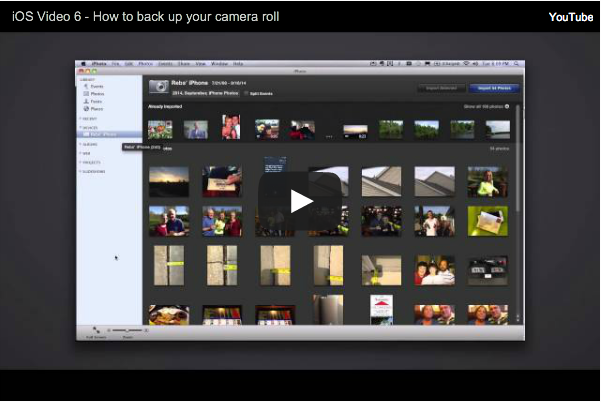Expand the RECENT sidebar section
Viewport: 601px width, 402px height.
(80, 119)
